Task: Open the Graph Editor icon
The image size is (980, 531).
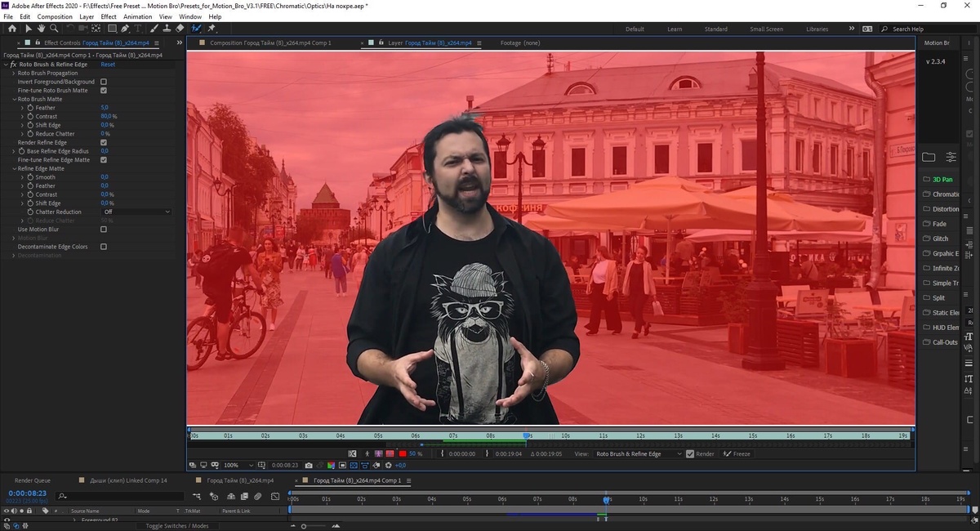Action: coord(275,496)
